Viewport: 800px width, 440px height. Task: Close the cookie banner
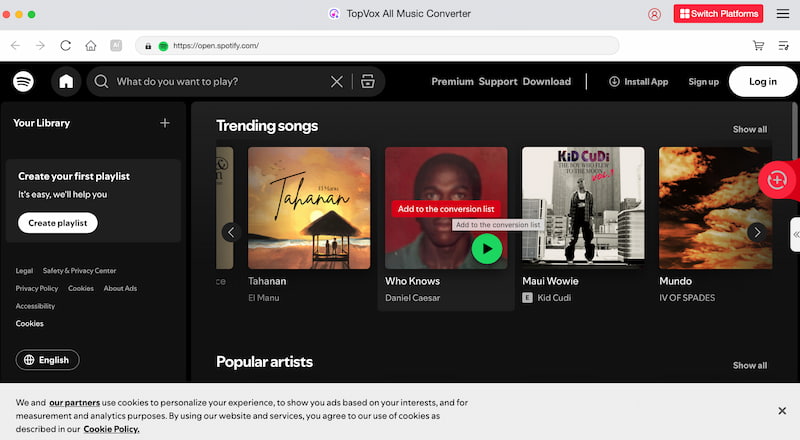(x=782, y=411)
